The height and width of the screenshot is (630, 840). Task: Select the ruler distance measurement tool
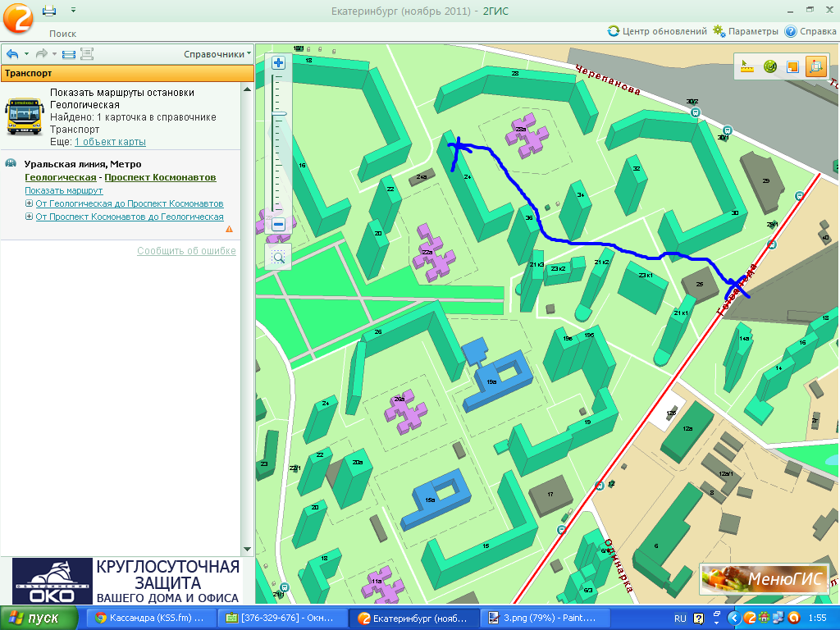click(x=747, y=66)
